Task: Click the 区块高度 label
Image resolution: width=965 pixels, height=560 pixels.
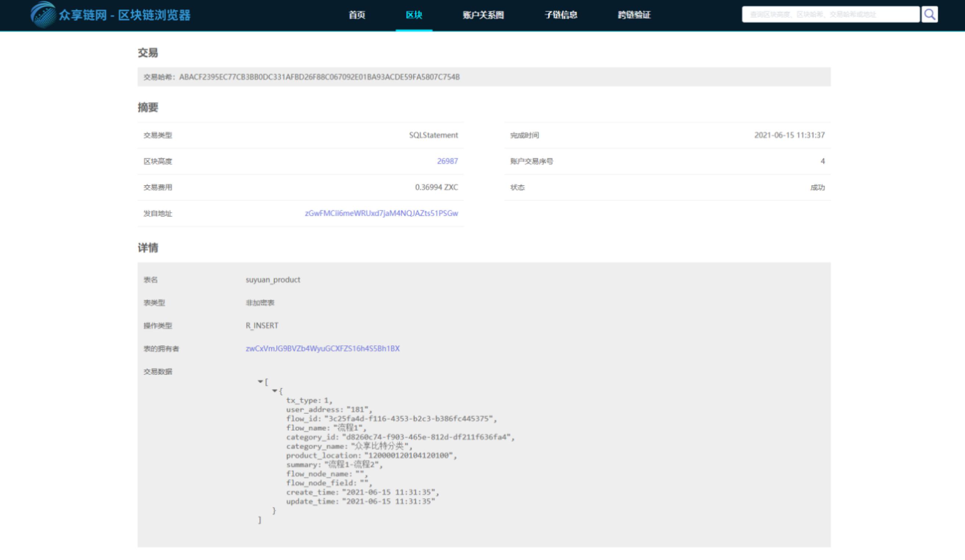Action: [x=158, y=161]
